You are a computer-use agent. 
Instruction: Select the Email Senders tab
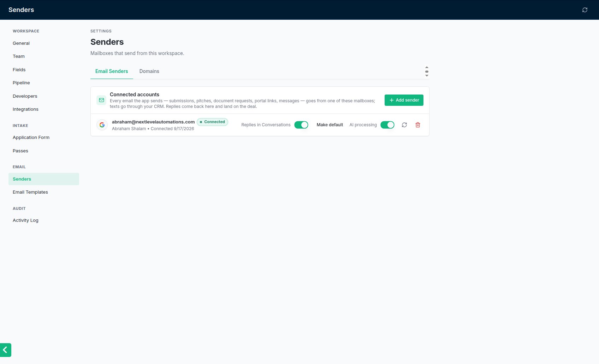112,71
